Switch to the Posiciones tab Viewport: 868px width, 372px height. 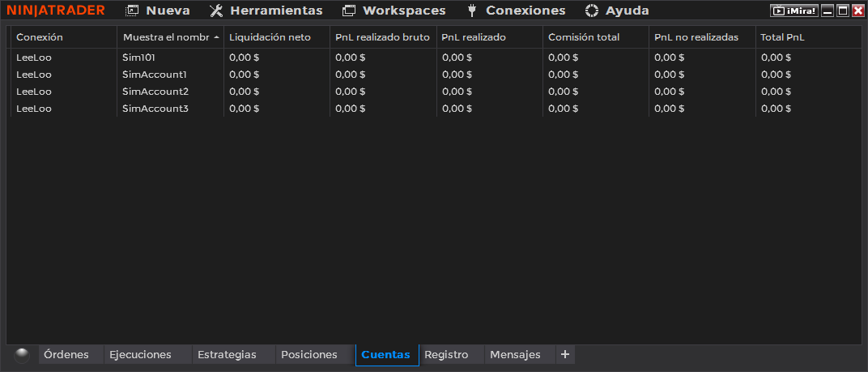point(315,355)
